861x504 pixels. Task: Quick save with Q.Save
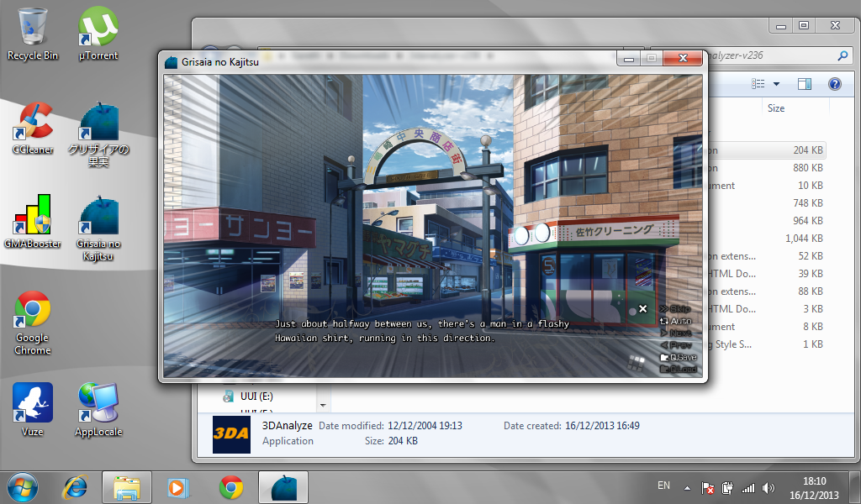[x=679, y=357]
